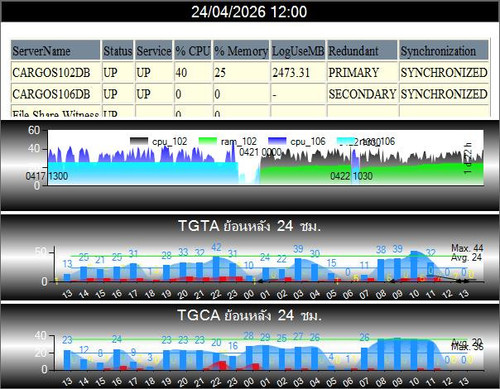This screenshot has width=500, height=389.
Task: Select the TGTA bar labeled 28
Action: (166, 273)
